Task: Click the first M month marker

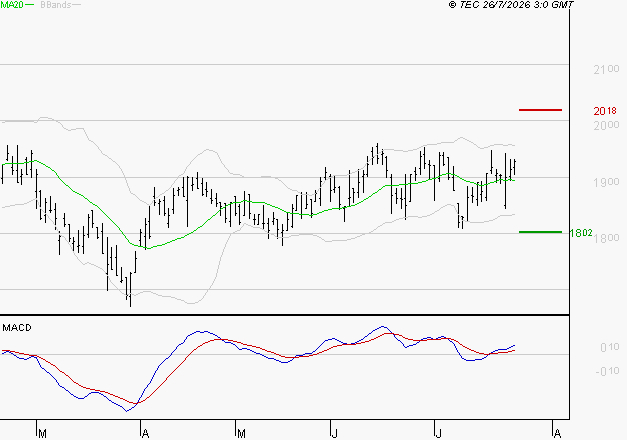Action: 42,434
